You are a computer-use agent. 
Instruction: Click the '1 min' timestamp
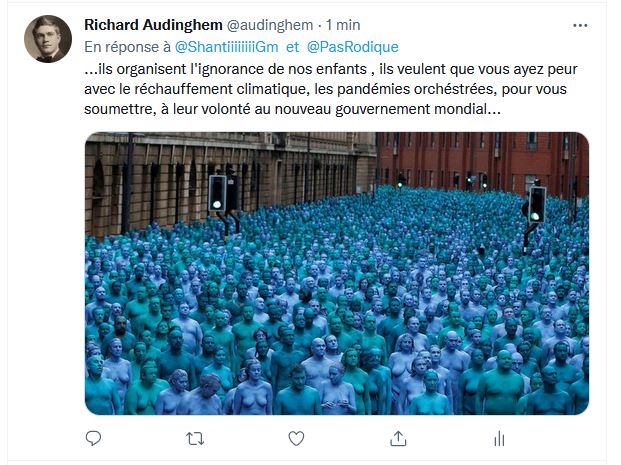pyautogui.click(x=343, y=25)
